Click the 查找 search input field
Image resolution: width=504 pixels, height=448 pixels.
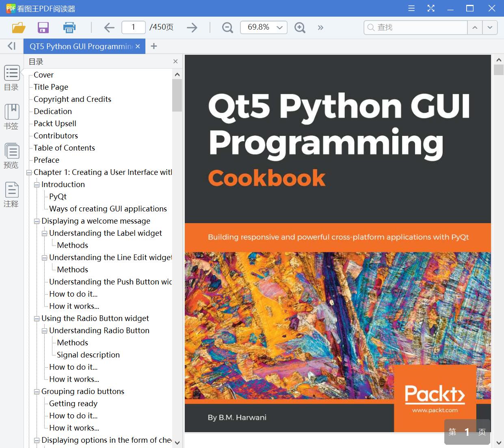click(x=414, y=28)
